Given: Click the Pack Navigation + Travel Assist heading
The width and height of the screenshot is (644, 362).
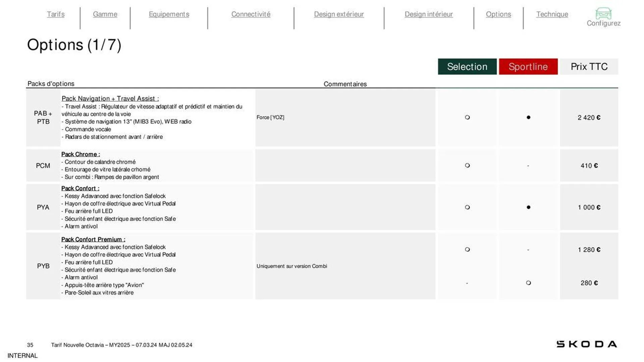Looking at the screenshot, I should click(110, 99).
